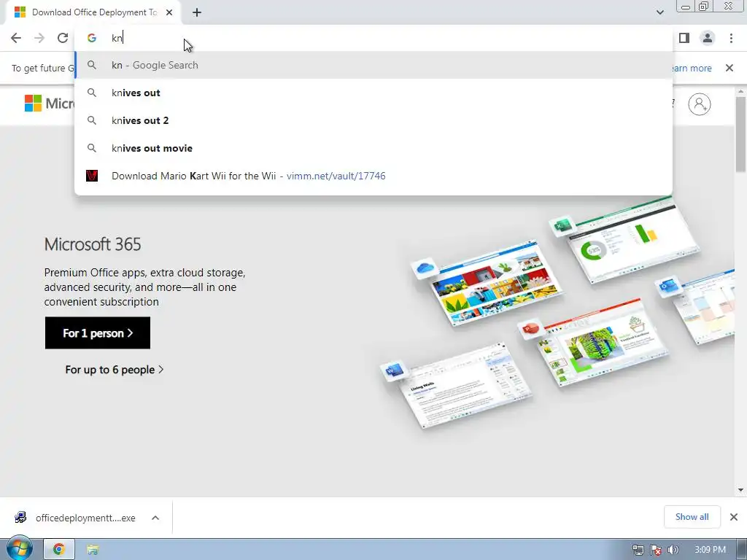747x560 pixels.
Task: Click the network tray icon
Action: click(x=638, y=550)
